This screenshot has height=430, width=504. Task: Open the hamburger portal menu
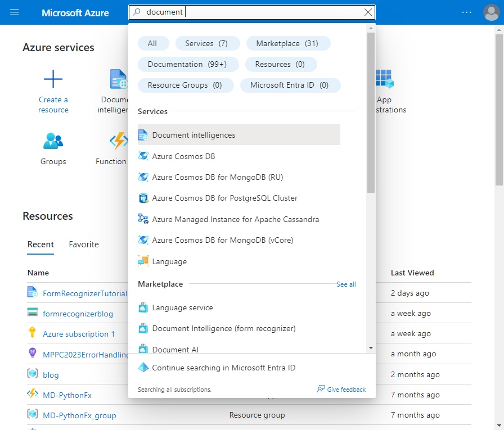click(x=15, y=12)
